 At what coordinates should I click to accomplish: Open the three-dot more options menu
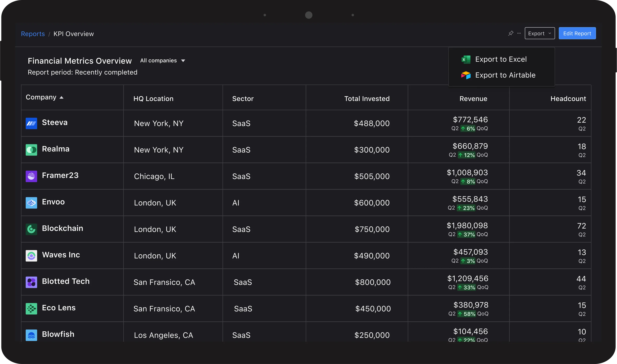[x=519, y=33]
